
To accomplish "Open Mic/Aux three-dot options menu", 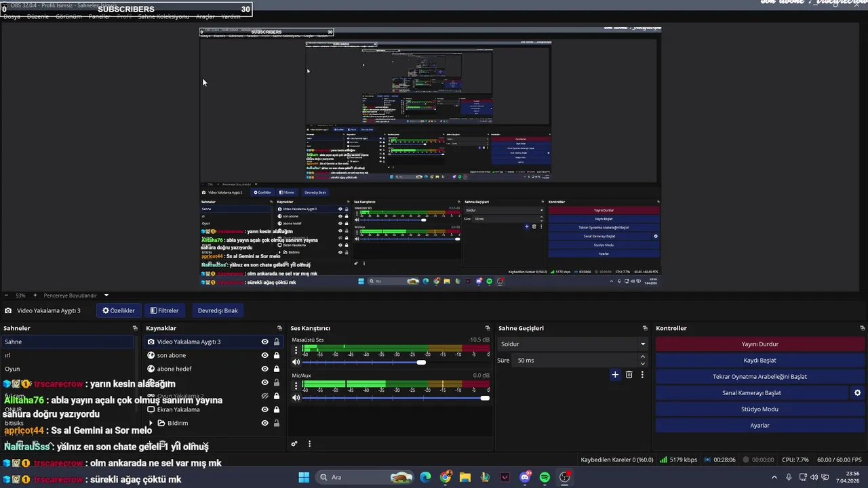I will 296,386.
